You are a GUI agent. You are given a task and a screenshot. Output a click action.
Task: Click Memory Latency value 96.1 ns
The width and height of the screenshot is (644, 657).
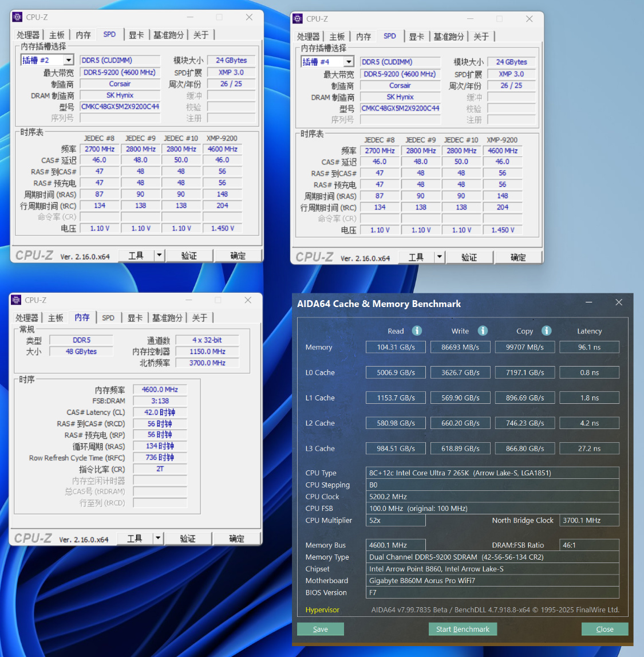[x=589, y=347]
